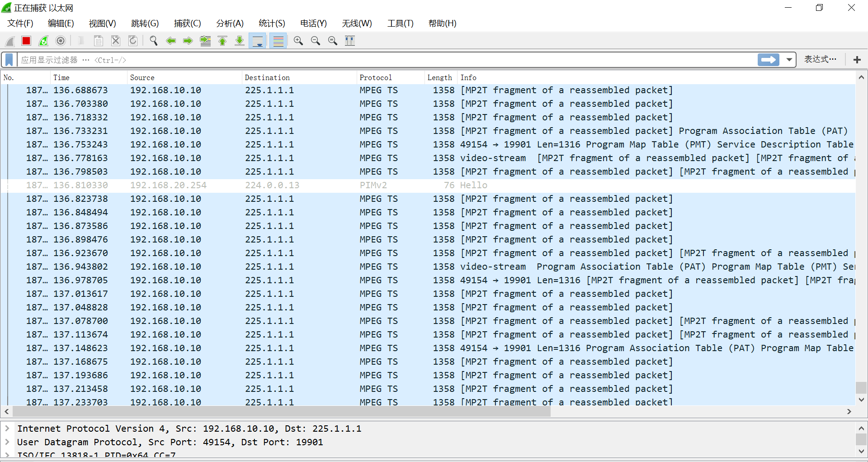Open the 帮助(H) menu

click(x=443, y=24)
